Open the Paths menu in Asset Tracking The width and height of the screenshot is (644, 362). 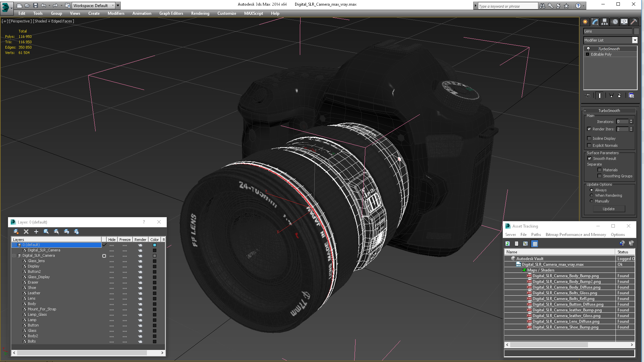coord(536,235)
